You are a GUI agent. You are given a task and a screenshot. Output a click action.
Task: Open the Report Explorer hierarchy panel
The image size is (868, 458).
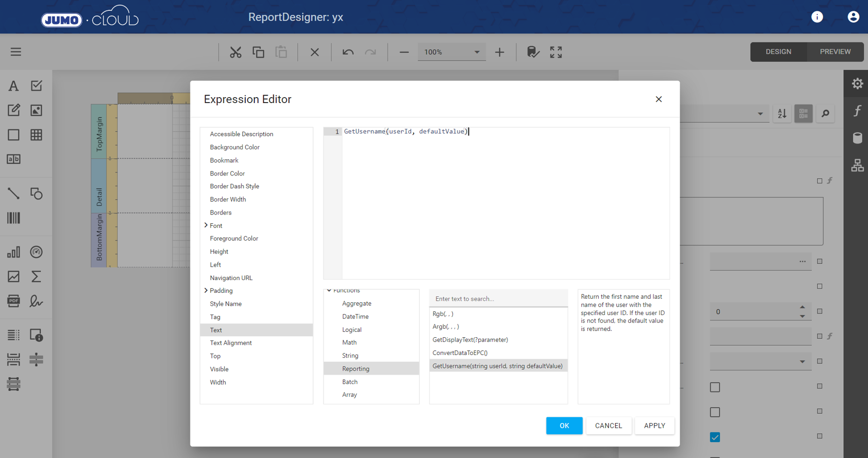pos(857,165)
